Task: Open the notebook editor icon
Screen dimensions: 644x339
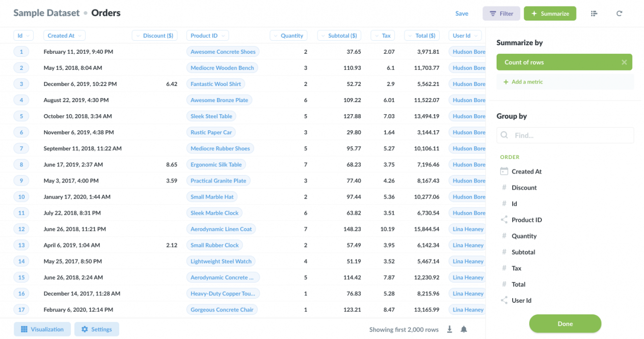Action: pyautogui.click(x=594, y=14)
